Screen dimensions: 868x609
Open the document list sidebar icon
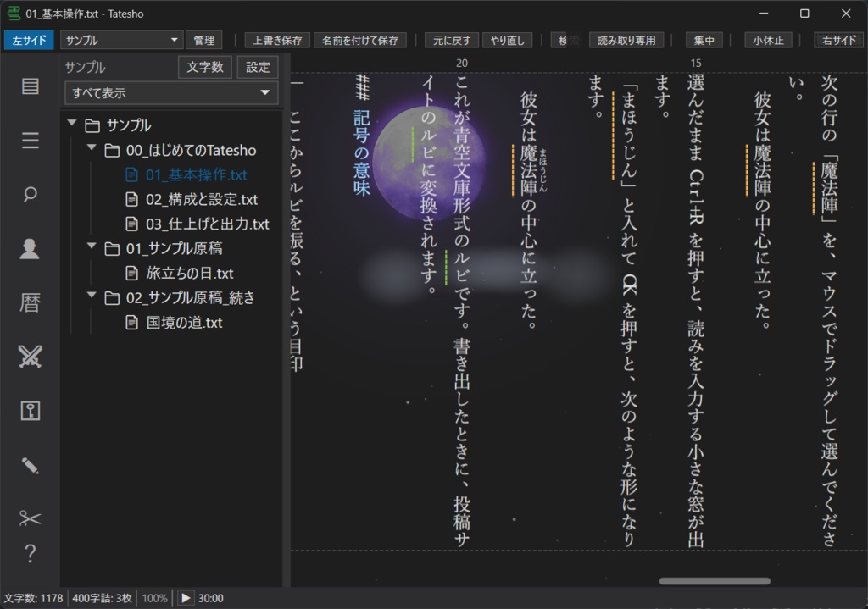(x=30, y=86)
